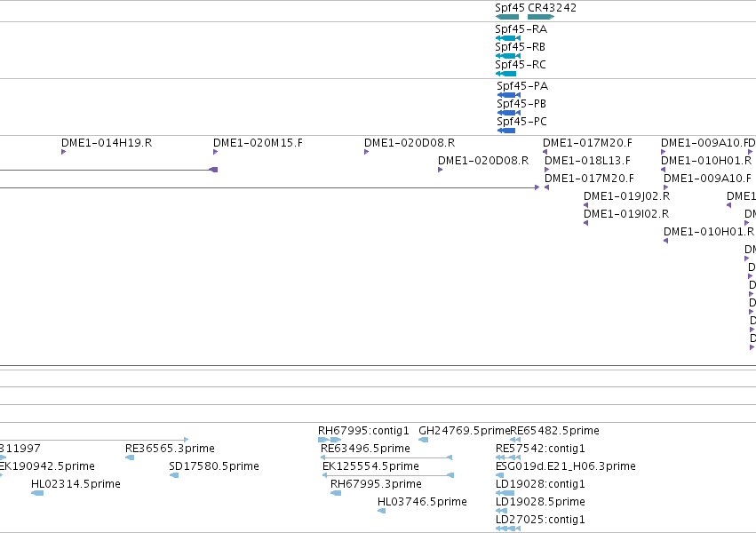The width and height of the screenshot is (756, 533).
Task: Open the RE36565.3prime EST label
Action: [x=170, y=449]
